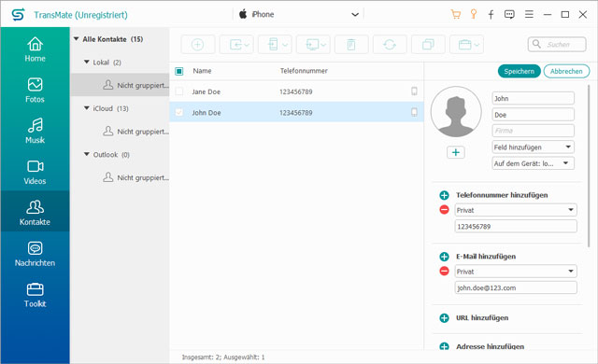598x364 pixels.
Task: Click the last name field Doe
Action: [x=534, y=115]
